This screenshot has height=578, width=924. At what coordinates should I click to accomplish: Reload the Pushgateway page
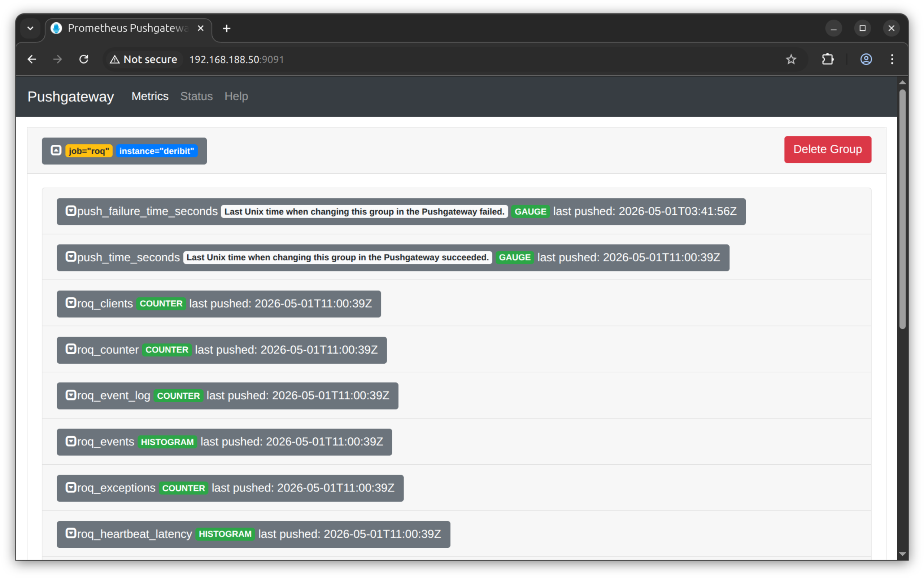84,59
